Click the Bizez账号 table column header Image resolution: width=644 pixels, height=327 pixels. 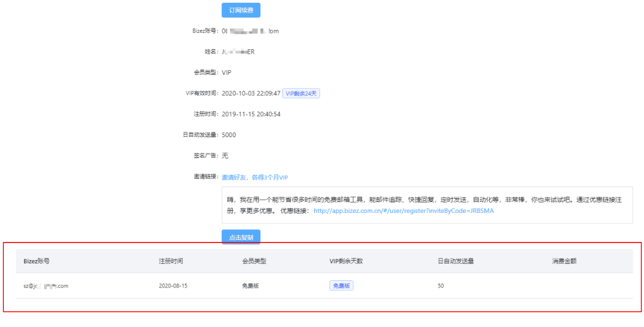37,261
